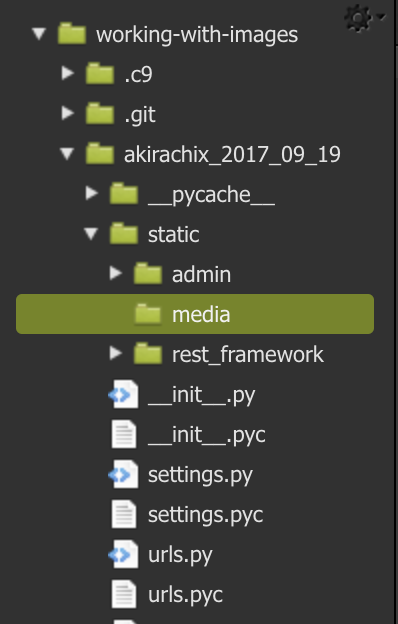The image size is (398, 624).
Task: Expand the rest_framework folder arrow
Action: [115, 353]
